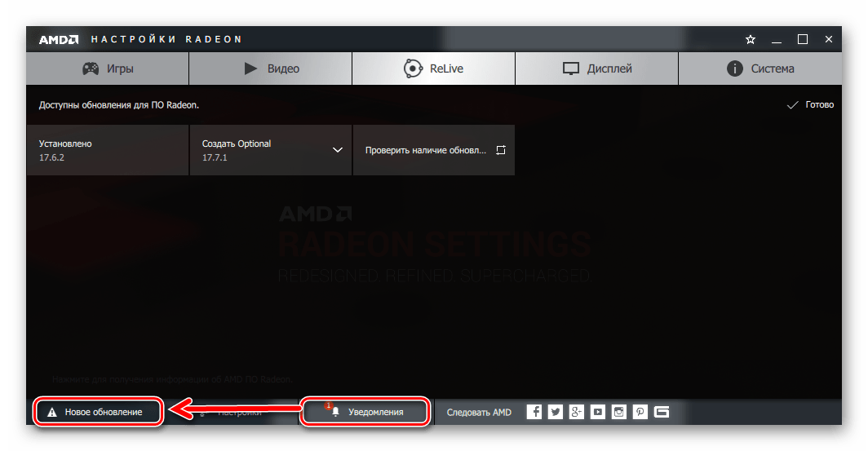
Task: Click the Facebook icon
Action: point(534,412)
